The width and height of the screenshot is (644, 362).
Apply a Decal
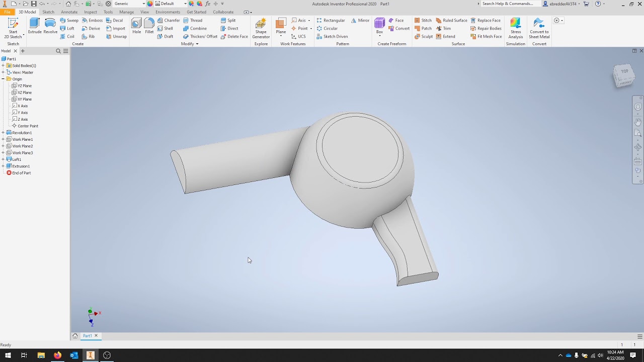point(114,21)
